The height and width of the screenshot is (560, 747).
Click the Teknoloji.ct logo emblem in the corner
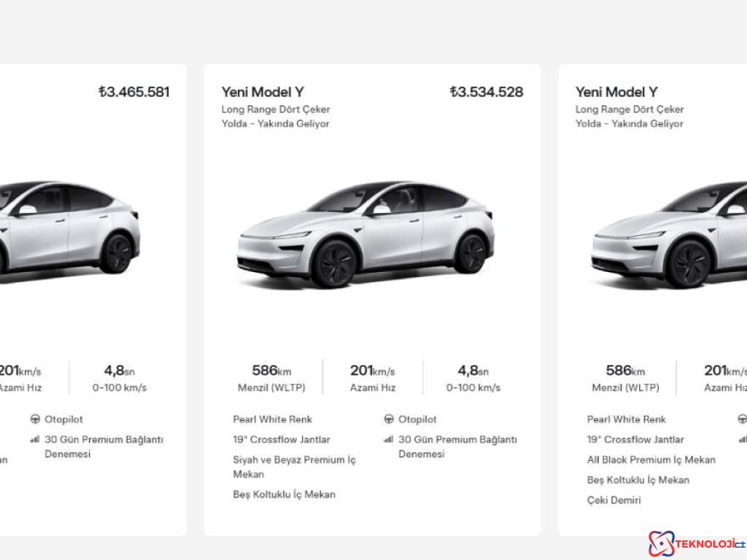661,542
